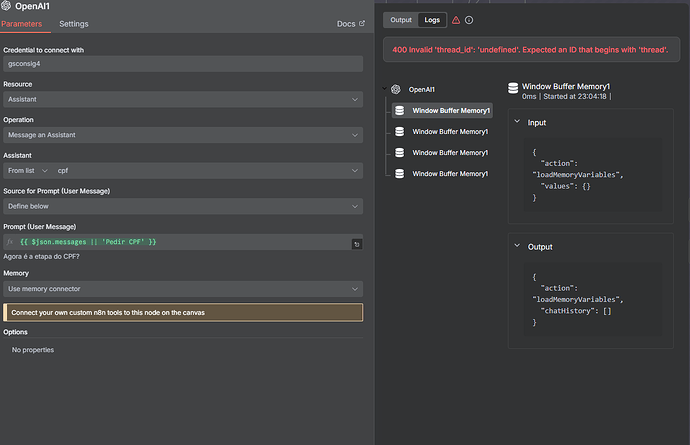
Task: Open the Assistant dropdown showing cpf
Action: coord(208,171)
